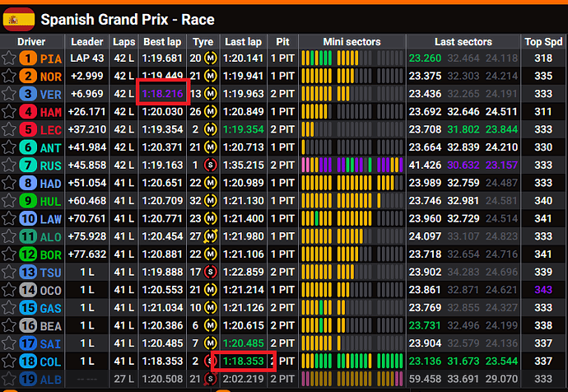This screenshot has width=568, height=392.
Task: Click the Spanish flag icon
Action: point(19,20)
